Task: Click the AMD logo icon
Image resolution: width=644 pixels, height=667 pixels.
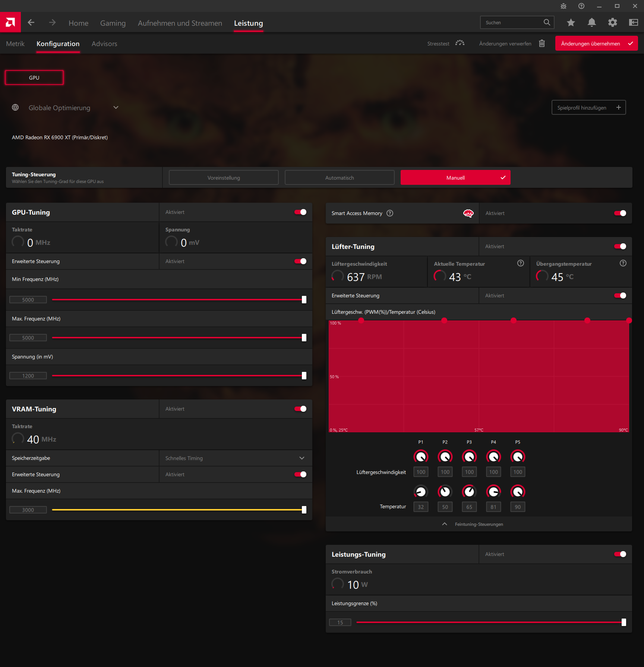Action: pos(10,22)
